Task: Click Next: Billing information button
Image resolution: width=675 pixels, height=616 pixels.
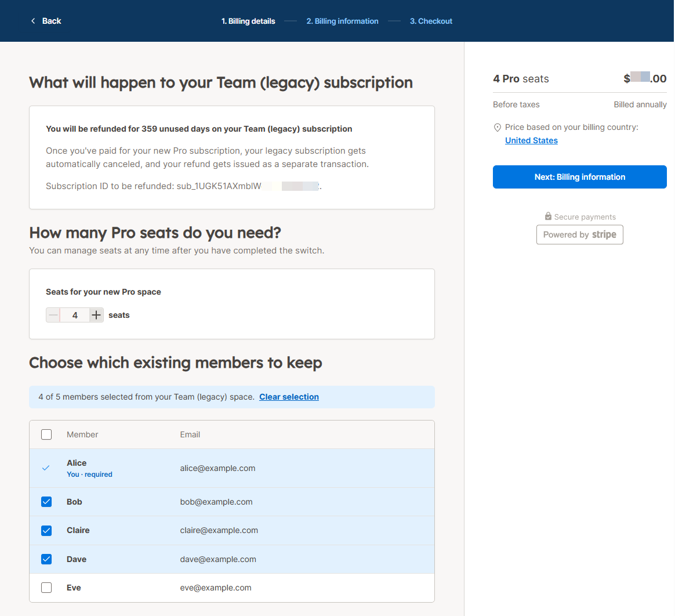Action: [x=579, y=177]
